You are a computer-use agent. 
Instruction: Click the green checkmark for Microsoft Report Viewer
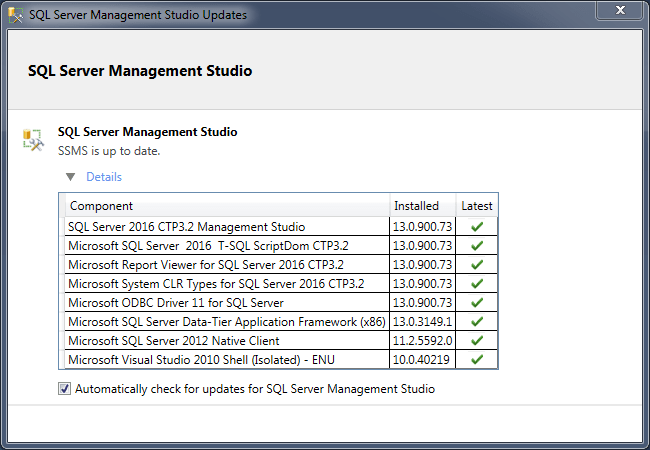pyautogui.click(x=477, y=265)
